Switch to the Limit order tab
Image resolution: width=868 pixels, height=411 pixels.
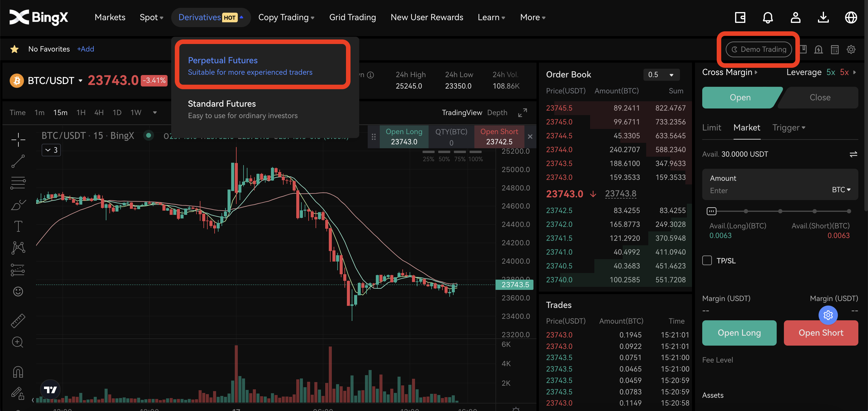tap(711, 128)
